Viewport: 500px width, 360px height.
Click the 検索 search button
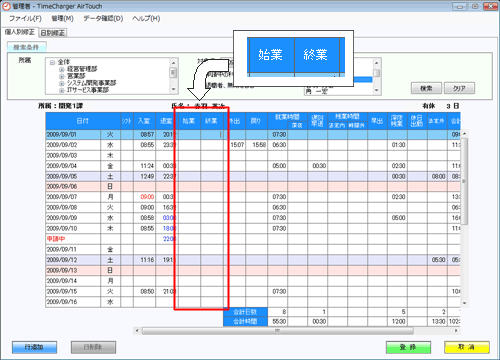pos(426,88)
